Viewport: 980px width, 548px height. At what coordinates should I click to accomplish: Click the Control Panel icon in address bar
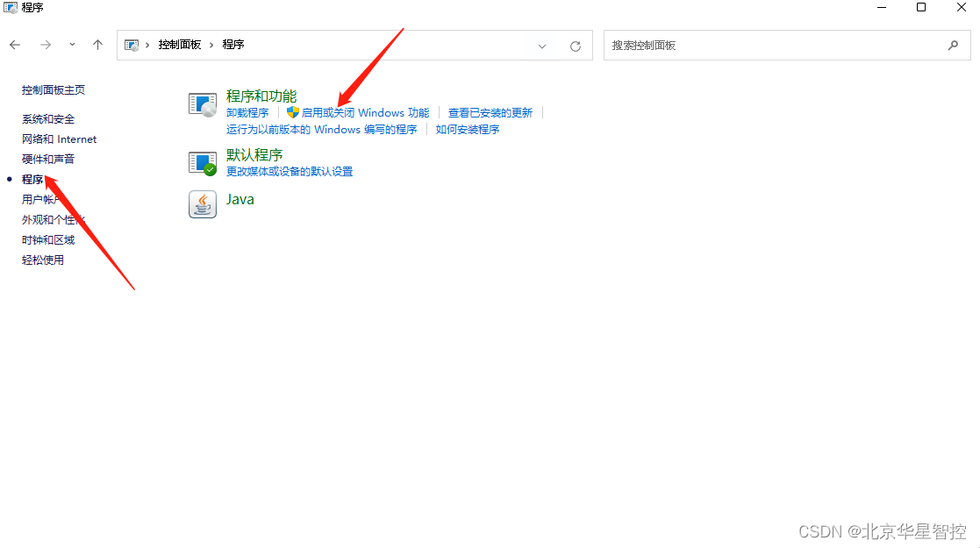[132, 45]
